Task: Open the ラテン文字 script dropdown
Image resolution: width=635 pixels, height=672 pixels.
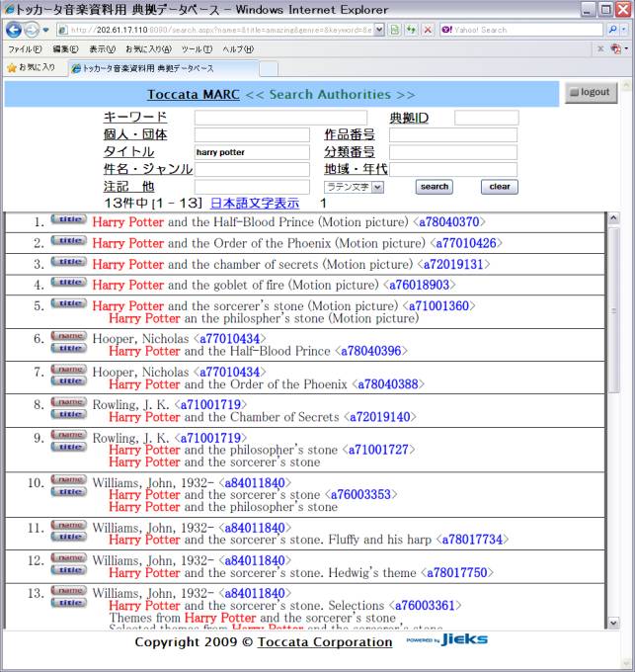Action: (354, 188)
